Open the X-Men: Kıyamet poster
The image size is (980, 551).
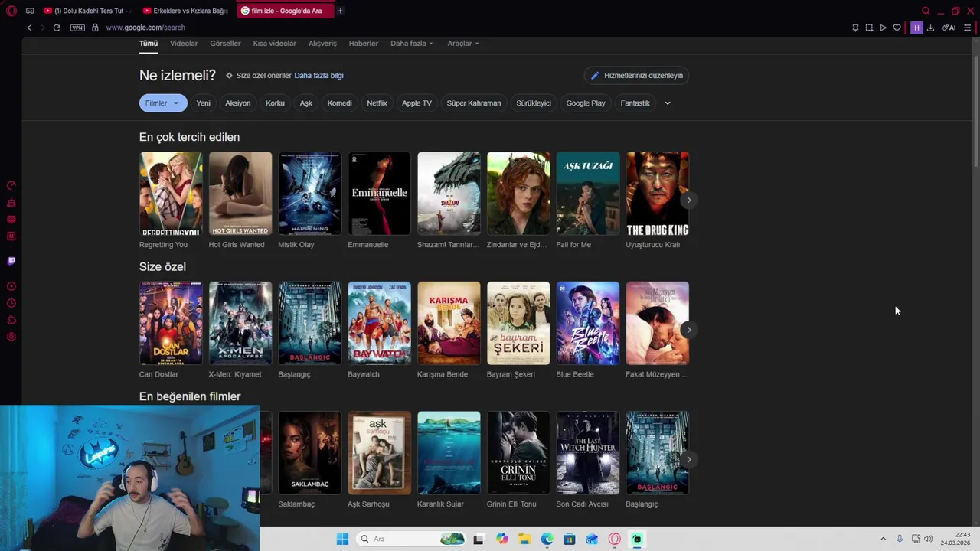240,323
